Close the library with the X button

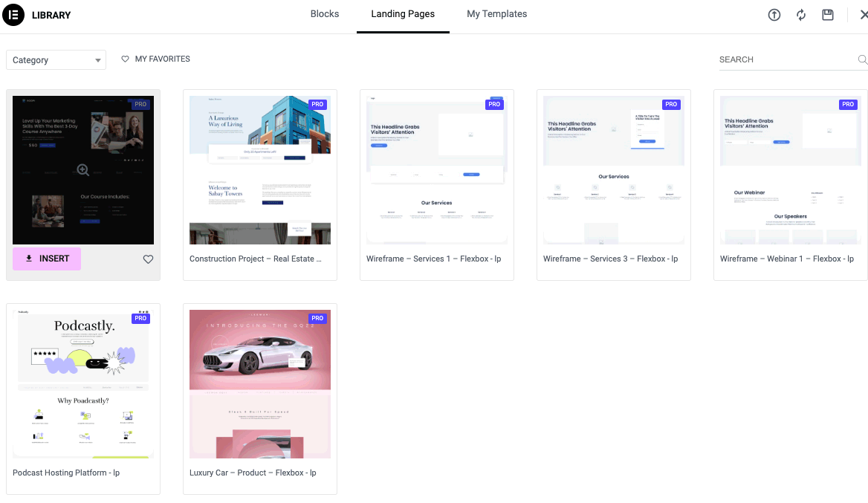click(863, 15)
